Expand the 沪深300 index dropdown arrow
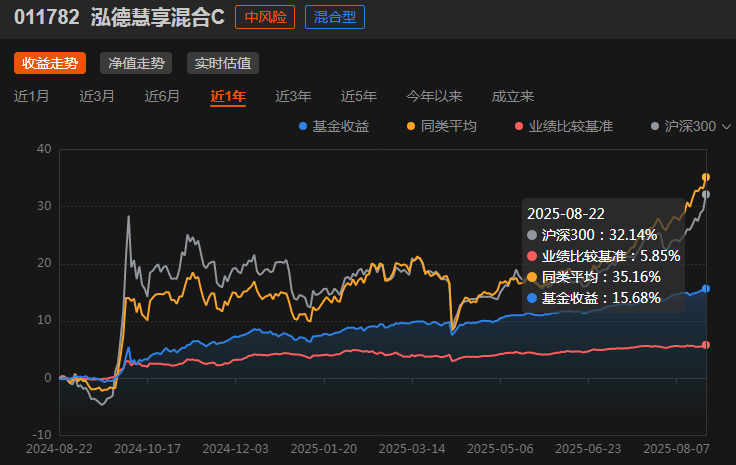This screenshot has width=736, height=465. click(726, 127)
